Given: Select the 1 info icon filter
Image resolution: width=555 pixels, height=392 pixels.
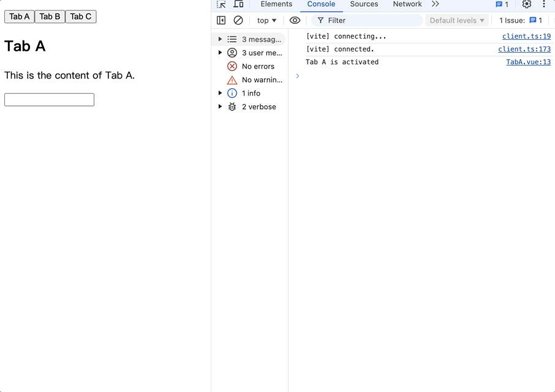Looking at the screenshot, I should point(232,93).
